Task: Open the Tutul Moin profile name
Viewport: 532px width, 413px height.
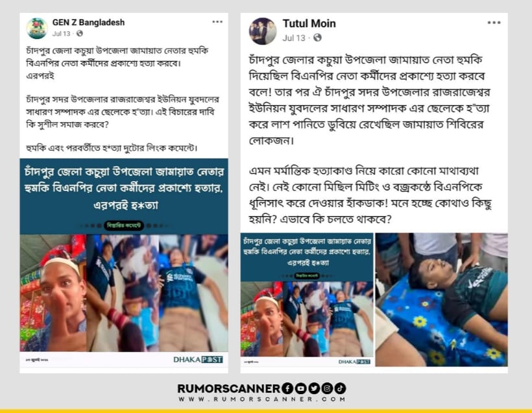Action: 309,23
